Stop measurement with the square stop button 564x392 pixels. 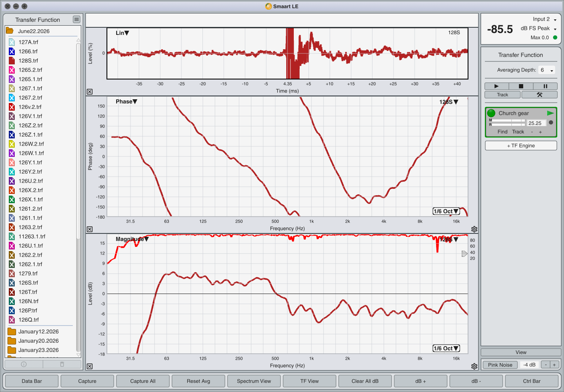click(521, 86)
